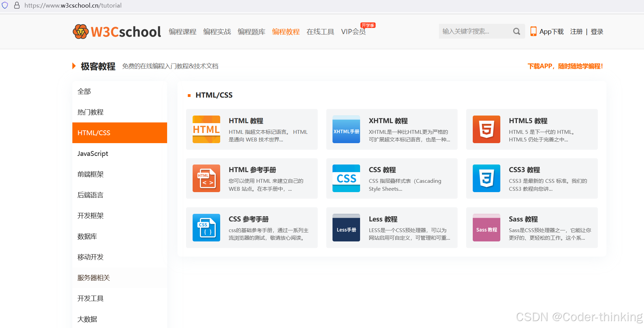Open the Less手册 dark icon
Screen dimensions: 644x328
[x=346, y=228]
